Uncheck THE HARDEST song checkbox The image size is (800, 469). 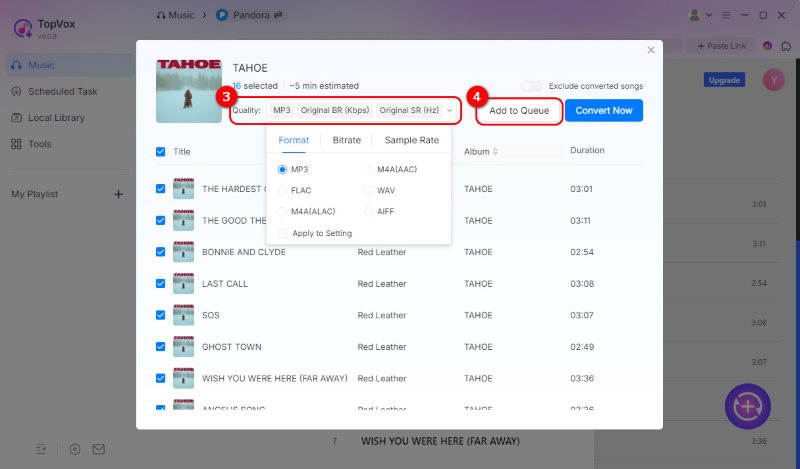[161, 189]
